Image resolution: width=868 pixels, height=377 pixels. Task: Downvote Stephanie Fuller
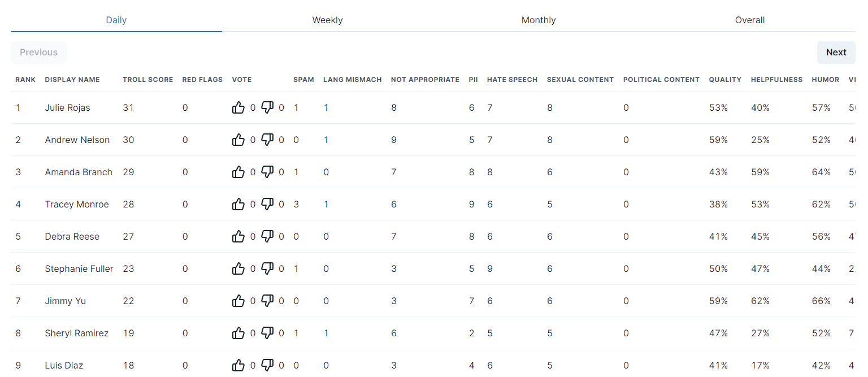tap(268, 268)
